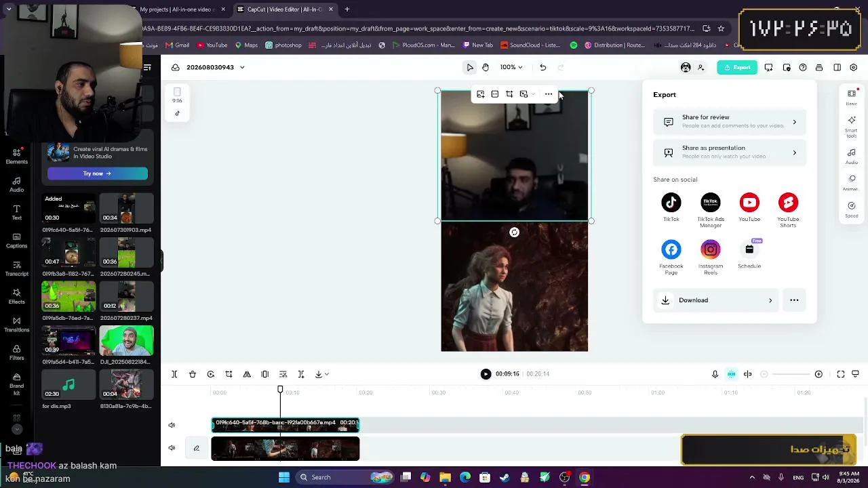Viewport: 868px width, 488px height.
Task: Click the microphone record voiceover icon
Action: coord(715,374)
